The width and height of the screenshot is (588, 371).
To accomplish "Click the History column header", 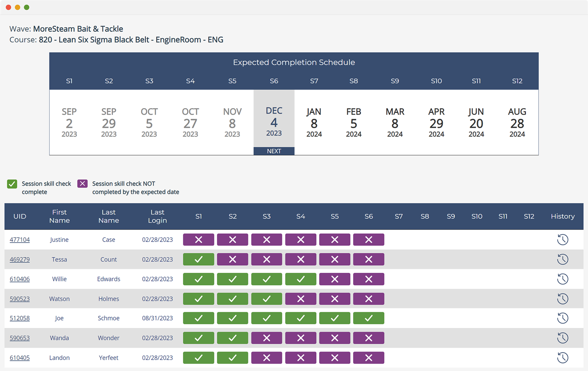I will (562, 216).
